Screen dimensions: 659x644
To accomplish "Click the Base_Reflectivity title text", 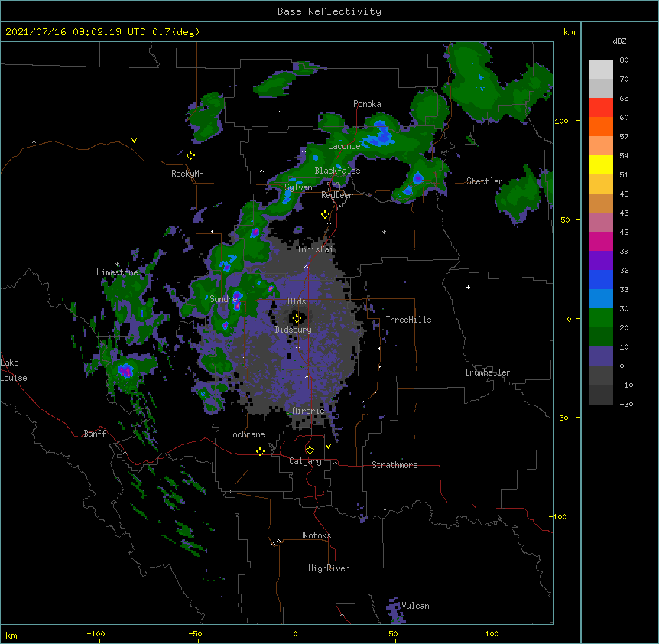I will 329,11.
